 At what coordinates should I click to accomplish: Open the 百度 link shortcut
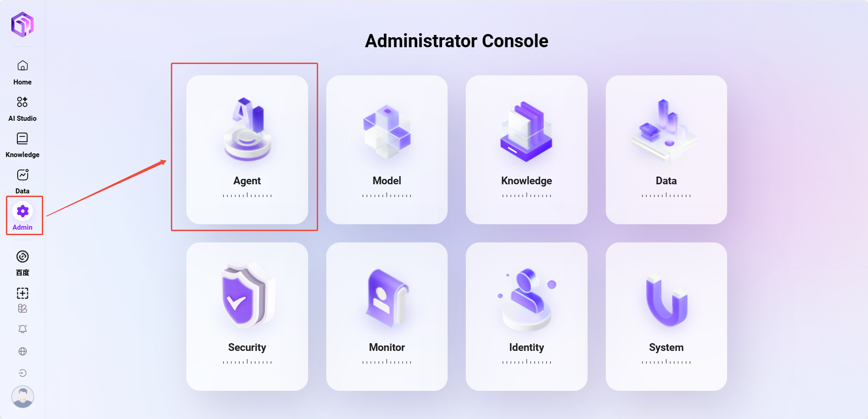(x=22, y=262)
